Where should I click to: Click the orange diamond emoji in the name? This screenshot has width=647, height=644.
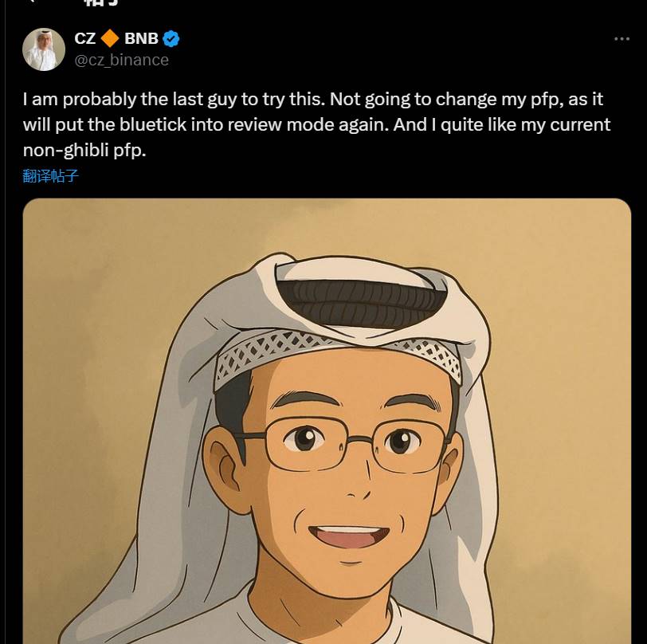click(x=110, y=39)
